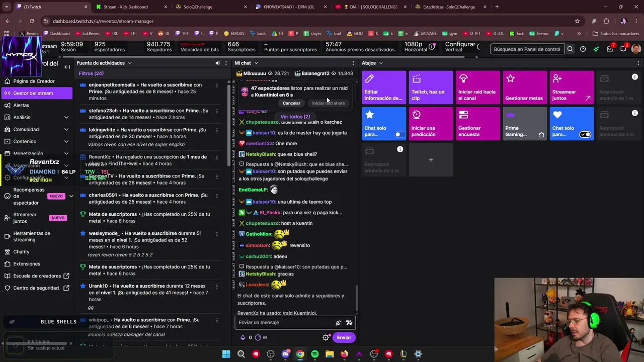
Task: Focus Búsqueda en Panel de control field
Action: coord(527,49)
